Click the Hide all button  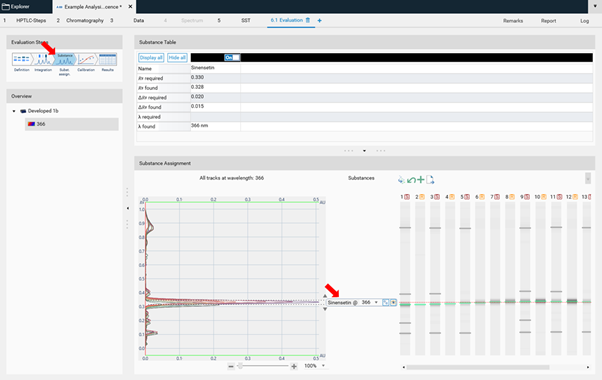[177, 58]
